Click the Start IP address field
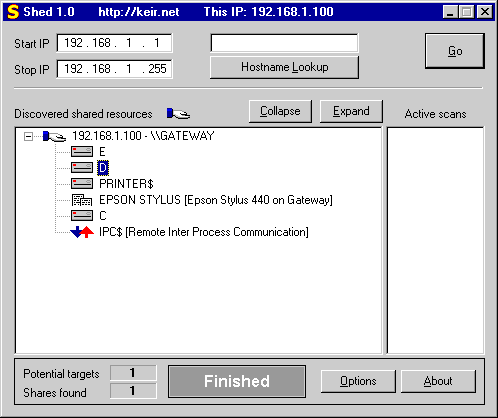This screenshot has width=498, height=418. pos(114,43)
